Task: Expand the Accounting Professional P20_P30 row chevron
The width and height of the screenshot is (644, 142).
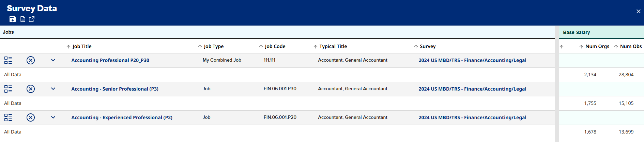Action: click(x=53, y=60)
